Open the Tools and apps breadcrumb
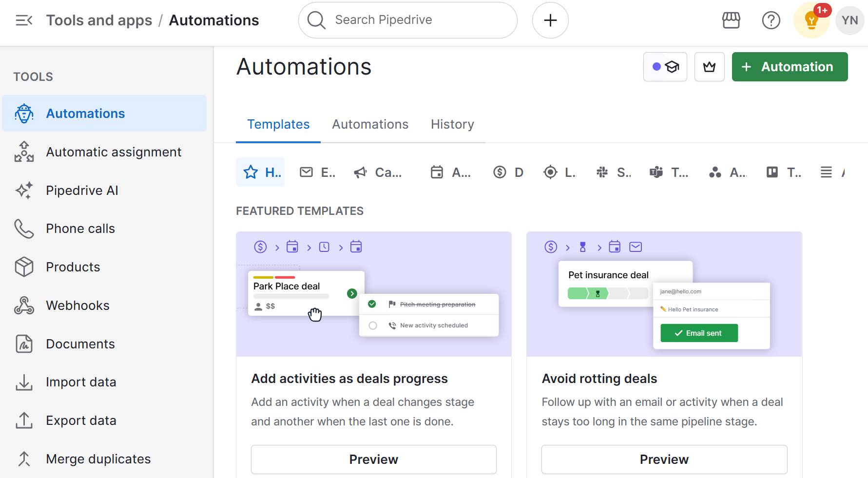868x478 pixels. [99, 20]
